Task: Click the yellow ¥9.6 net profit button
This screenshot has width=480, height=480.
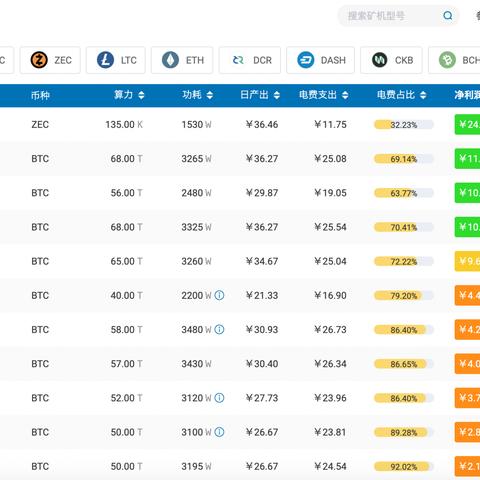Action: [x=467, y=261]
